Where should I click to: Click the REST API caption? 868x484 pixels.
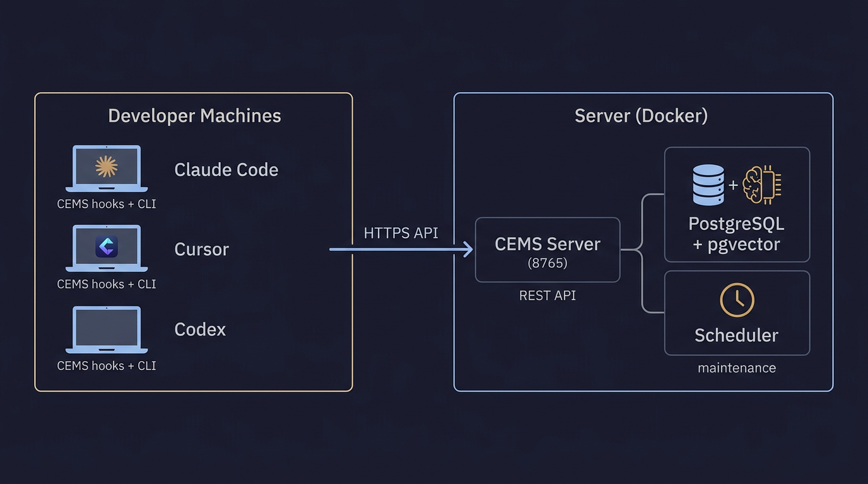pos(548,296)
